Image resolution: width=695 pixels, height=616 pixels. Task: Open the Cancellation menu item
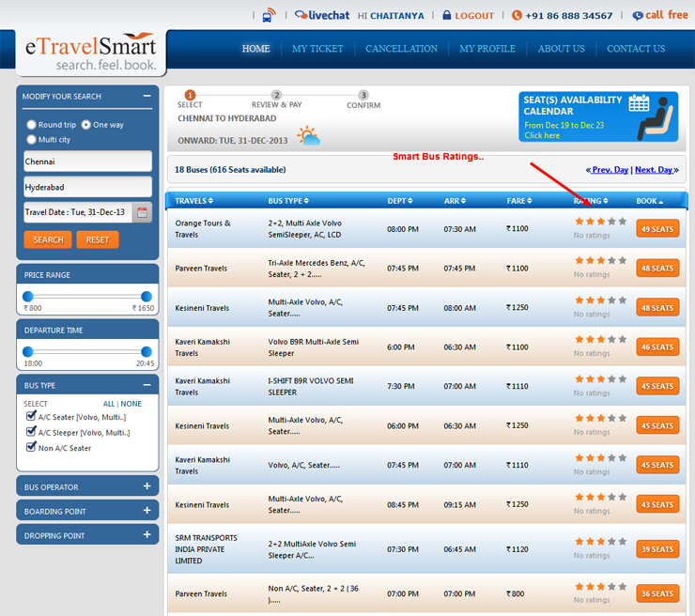click(x=401, y=49)
